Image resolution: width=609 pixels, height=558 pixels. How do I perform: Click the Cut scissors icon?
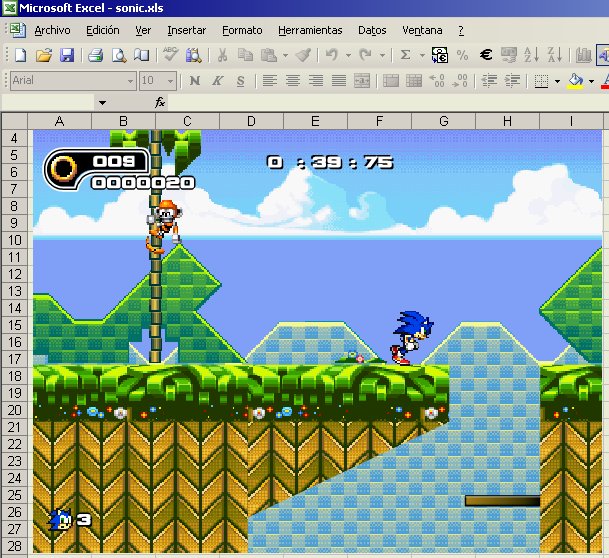click(x=222, y=55)
